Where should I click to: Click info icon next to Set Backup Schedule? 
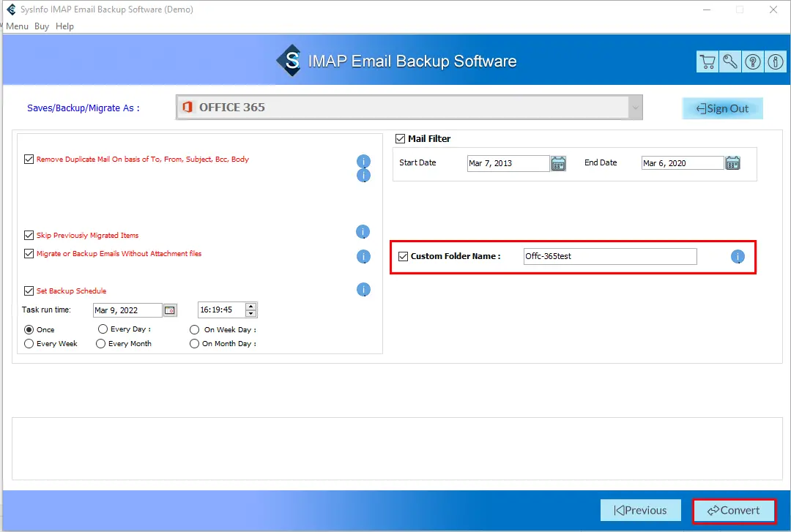pyautogui.click(x=363, y=290)
